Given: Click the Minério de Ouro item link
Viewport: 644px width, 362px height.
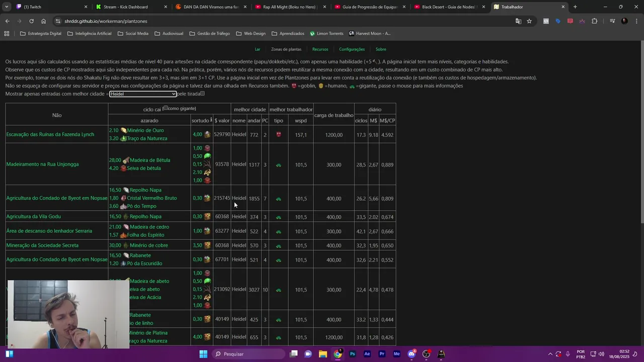Looking at the screenshot, I should (x=145, y=130).
